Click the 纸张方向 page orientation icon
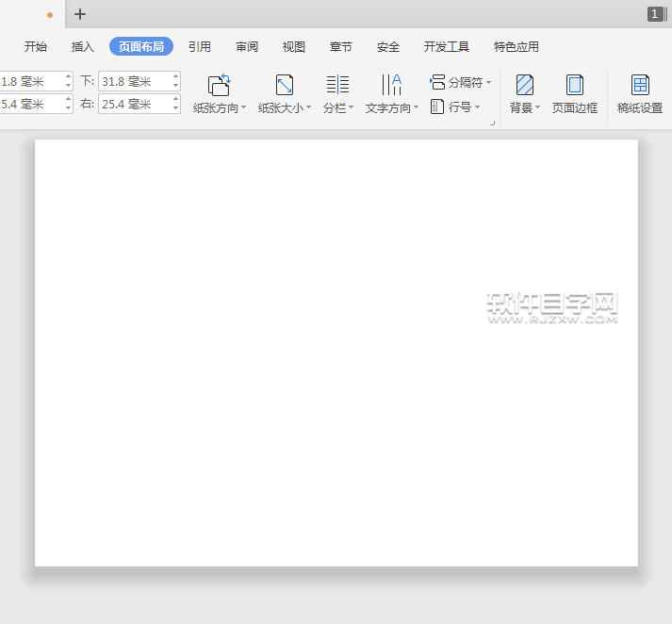Image resolution: width=672 pixels, height=624 pixels. pyautogui.click(x=219, y=85)
